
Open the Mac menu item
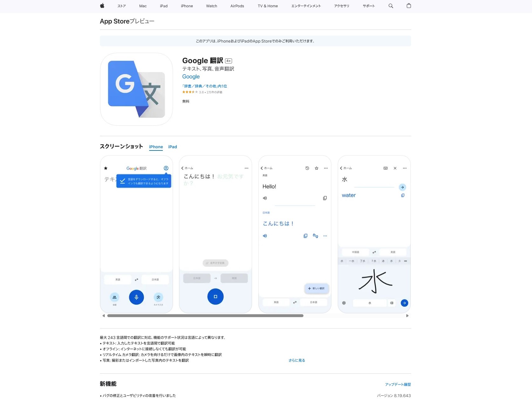click(x=143, y=6)
